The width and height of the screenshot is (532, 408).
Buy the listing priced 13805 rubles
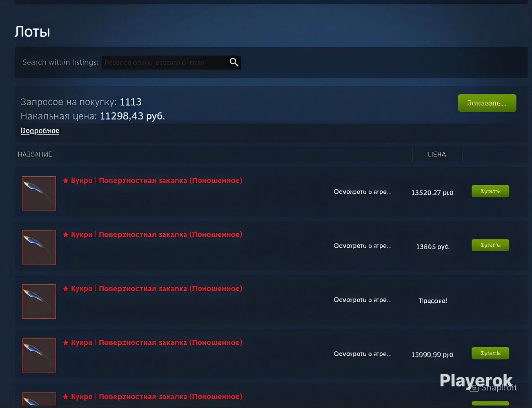(490, 245)
